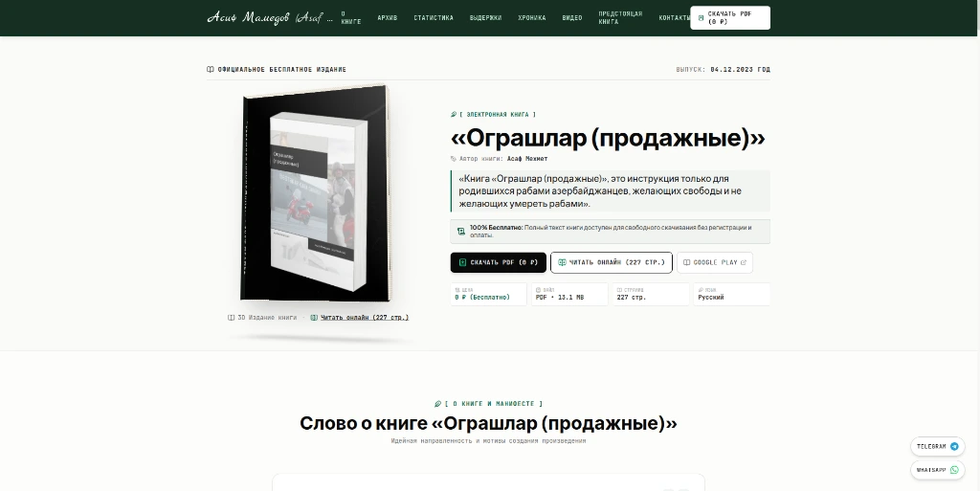This screenshot has height=491, width=980.
Task: Open «Читать онлайн (227 стр.)» outlined button
Action: 612,262
